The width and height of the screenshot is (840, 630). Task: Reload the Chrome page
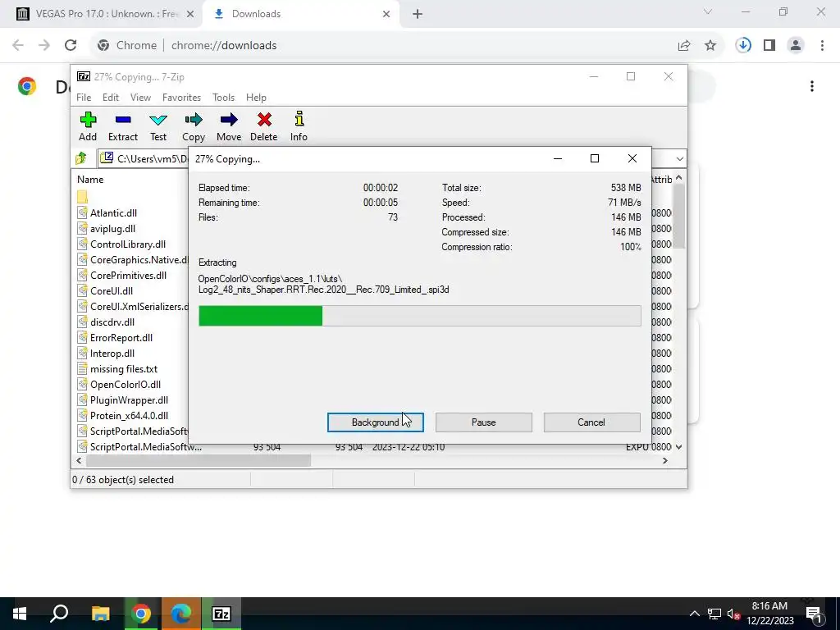coord(71,45)
